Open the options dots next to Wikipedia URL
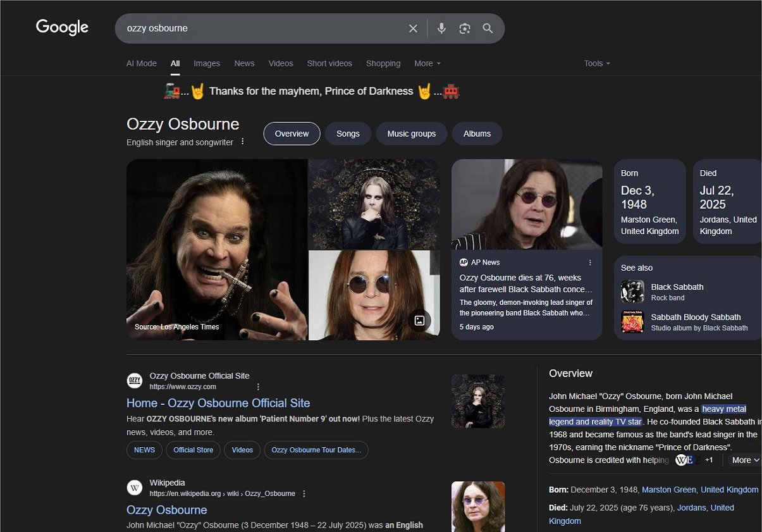 [304, 493]
